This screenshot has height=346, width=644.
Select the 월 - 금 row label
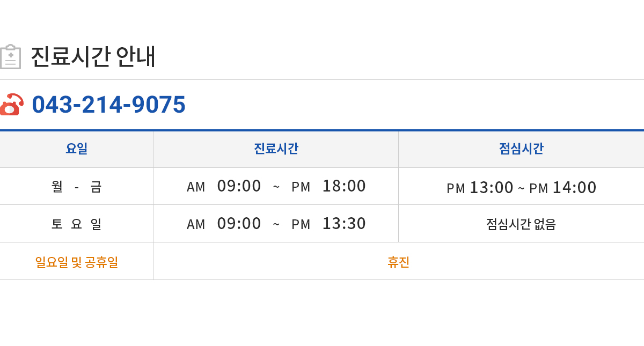76,187
